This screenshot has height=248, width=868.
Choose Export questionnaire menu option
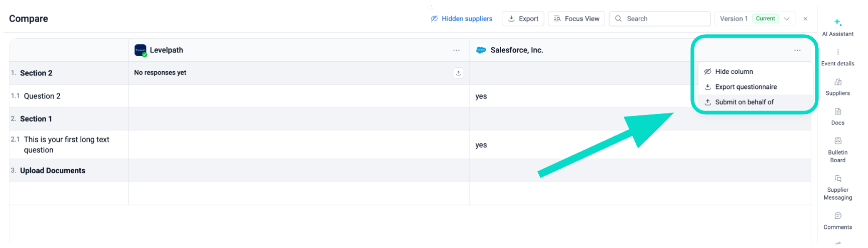[x=746, y=87]
